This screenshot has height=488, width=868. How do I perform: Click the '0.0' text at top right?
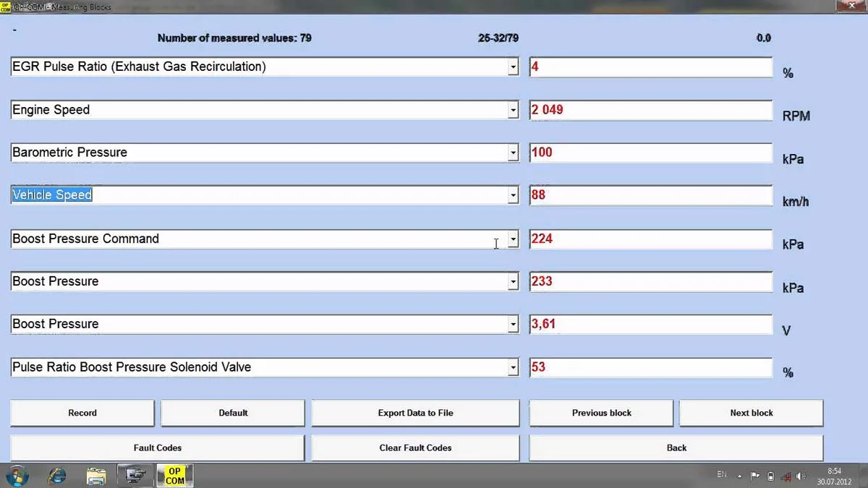[764, 38]
